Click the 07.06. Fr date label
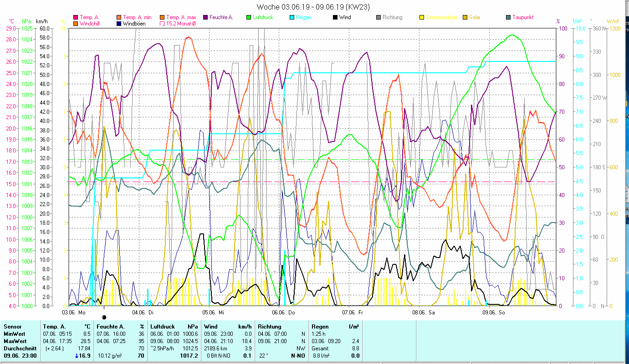The width and height of the screenshot is (629, 364). (353, 313)
